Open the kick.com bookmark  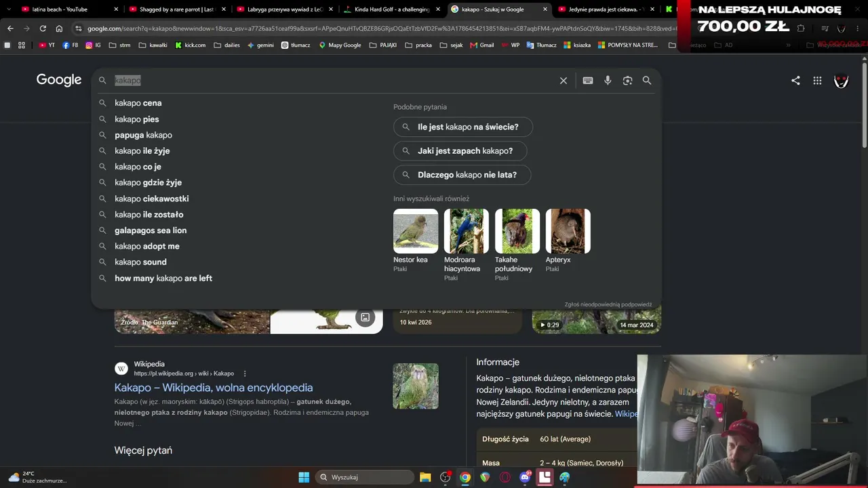[190, 45]
